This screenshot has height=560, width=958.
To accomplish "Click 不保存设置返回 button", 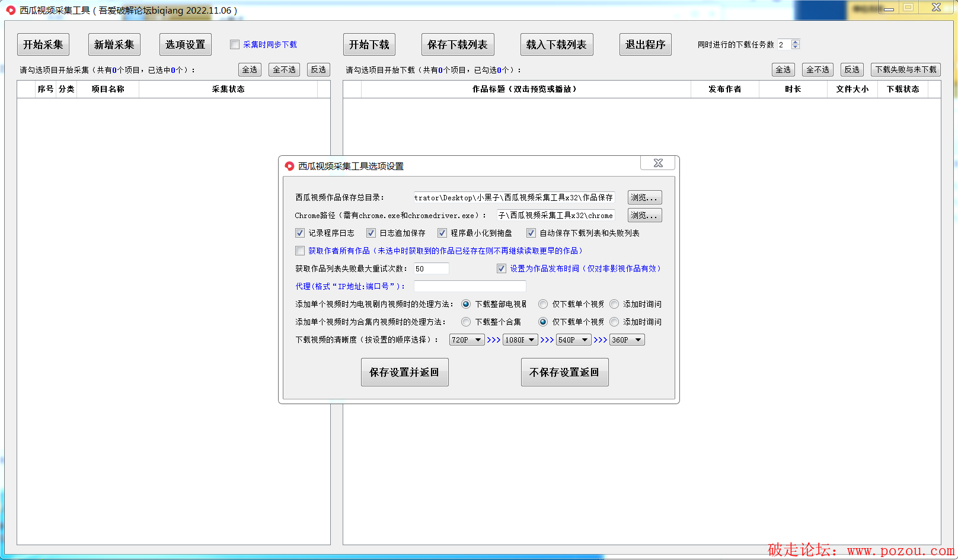I will [564, 372].
